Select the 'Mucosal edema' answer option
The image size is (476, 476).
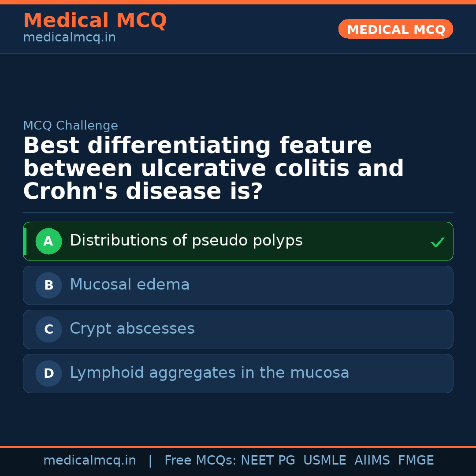pyautogui.click(x=130, y=285)
